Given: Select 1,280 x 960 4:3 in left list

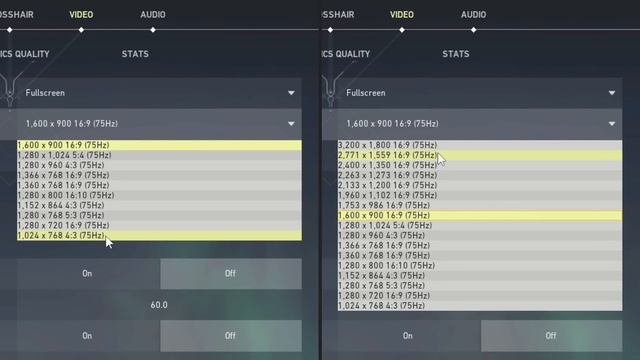Looking at the screenshot, I should (159, 165).
